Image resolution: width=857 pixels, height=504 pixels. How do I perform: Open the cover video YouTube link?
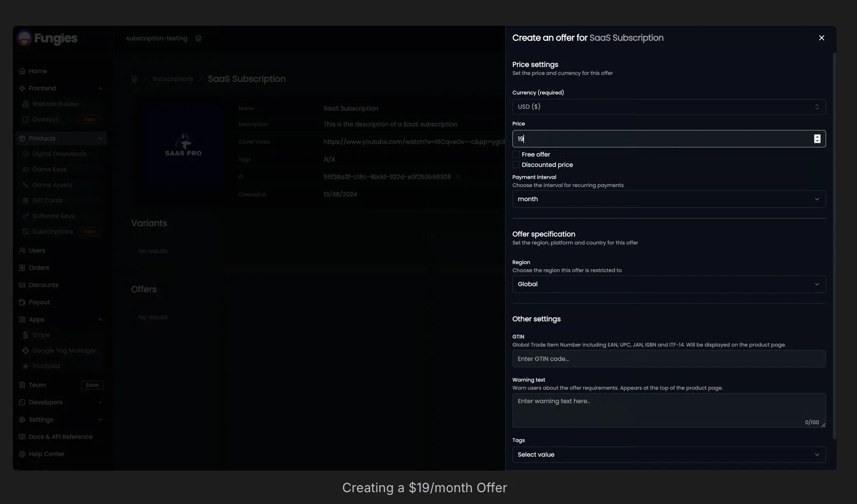pos(414,142)
